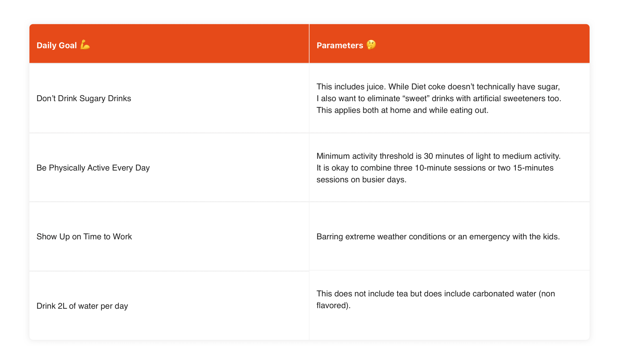The image size is (619, 364).
Task: Click the parameters text beginning "This includes juice"
Action: (x=439, y=98)
